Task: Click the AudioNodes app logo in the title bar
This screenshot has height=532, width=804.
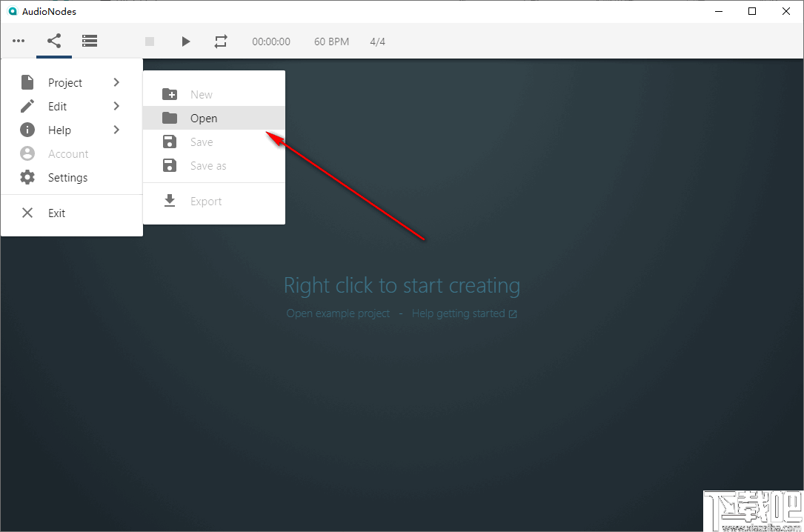Action: (13, 11)
